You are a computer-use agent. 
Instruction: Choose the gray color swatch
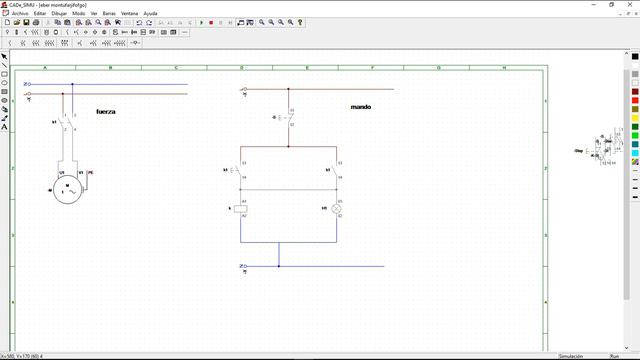click(x=635, y=74)
